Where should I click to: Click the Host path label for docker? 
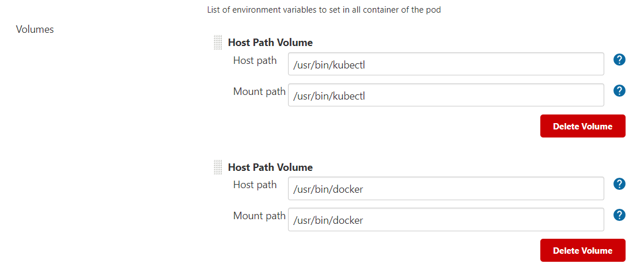255,185
